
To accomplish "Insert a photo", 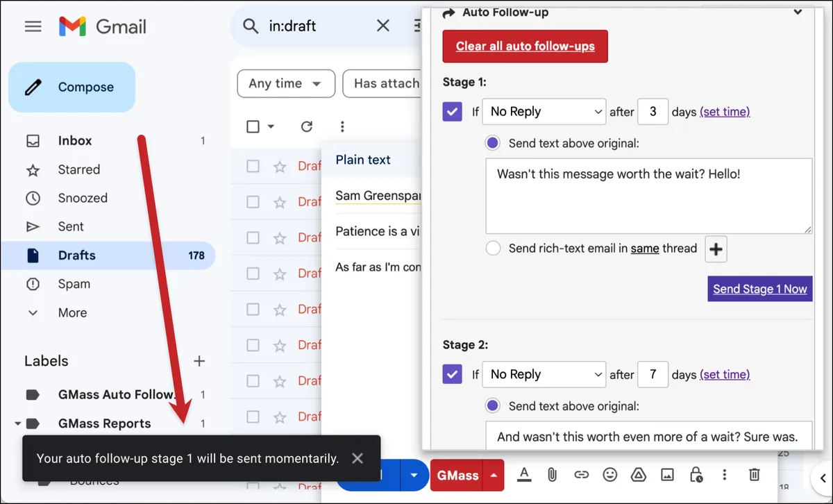I will click(667, 475).
